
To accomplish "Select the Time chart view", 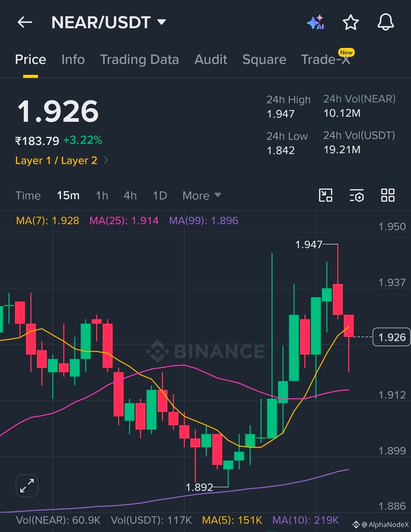I will pos(28,196).
